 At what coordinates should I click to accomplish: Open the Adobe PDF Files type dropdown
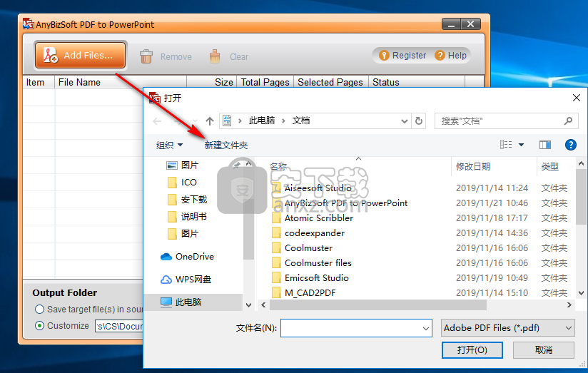(x=508, y=328)
